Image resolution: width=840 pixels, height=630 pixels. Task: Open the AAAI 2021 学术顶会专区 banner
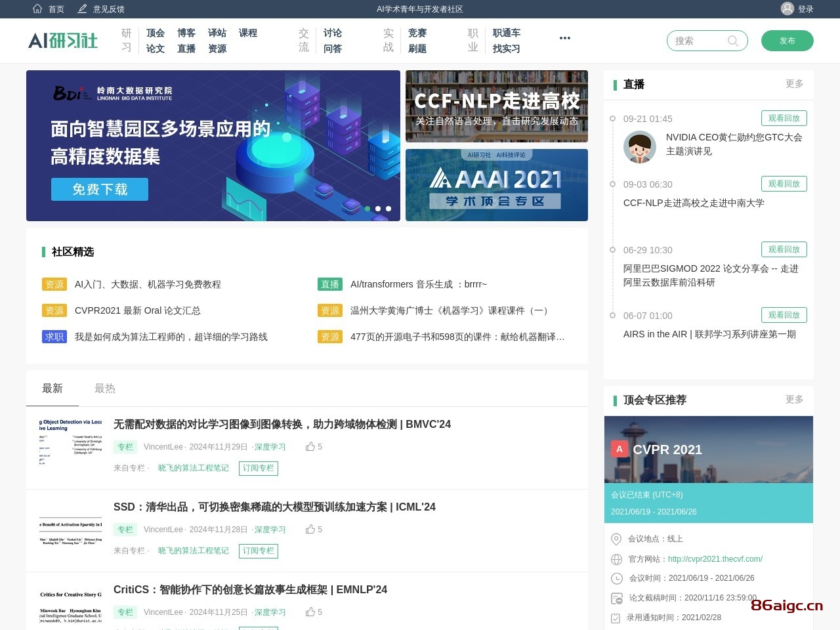tap(497, 185)
